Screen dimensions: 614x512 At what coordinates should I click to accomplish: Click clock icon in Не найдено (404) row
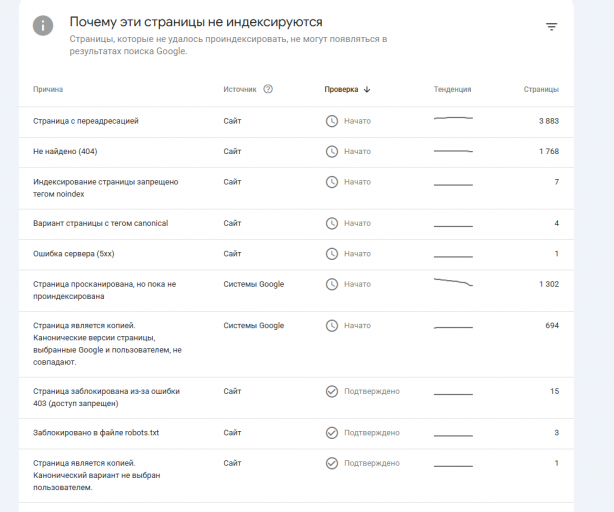(332, 151)
